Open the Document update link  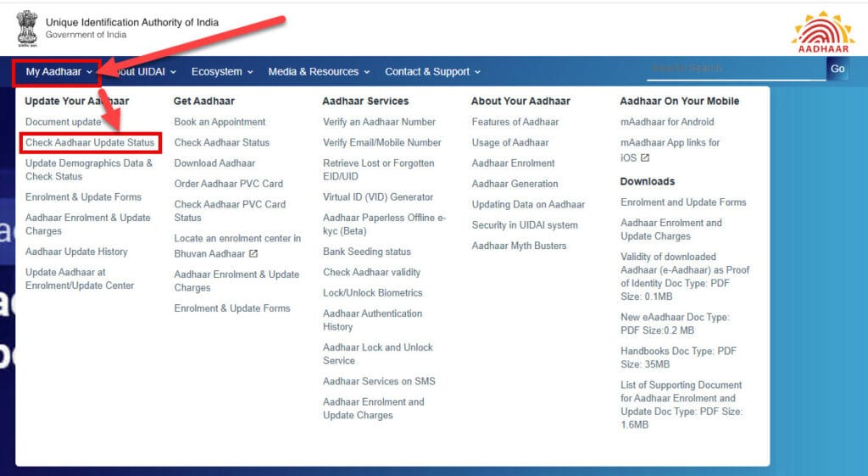click(x=63, y=122)
